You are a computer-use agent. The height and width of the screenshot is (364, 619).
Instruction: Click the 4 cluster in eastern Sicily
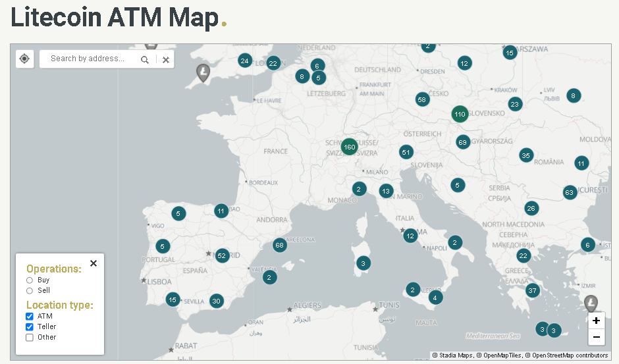tap(435, 298)
